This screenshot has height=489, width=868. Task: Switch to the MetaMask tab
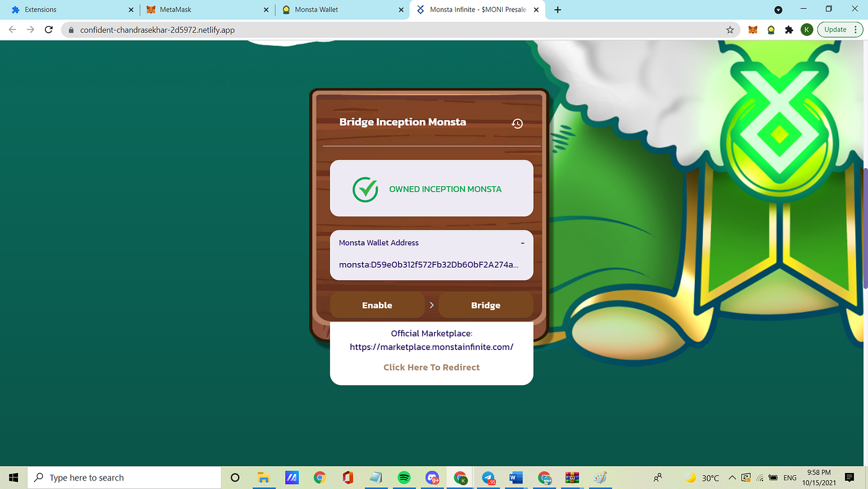click(207, 10)
